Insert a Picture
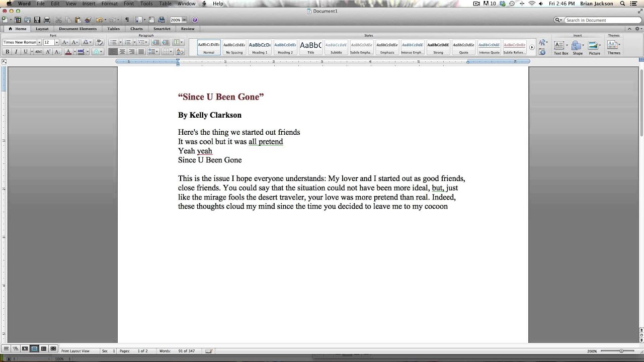The image size is (644, 362). (x=595, y=48)
